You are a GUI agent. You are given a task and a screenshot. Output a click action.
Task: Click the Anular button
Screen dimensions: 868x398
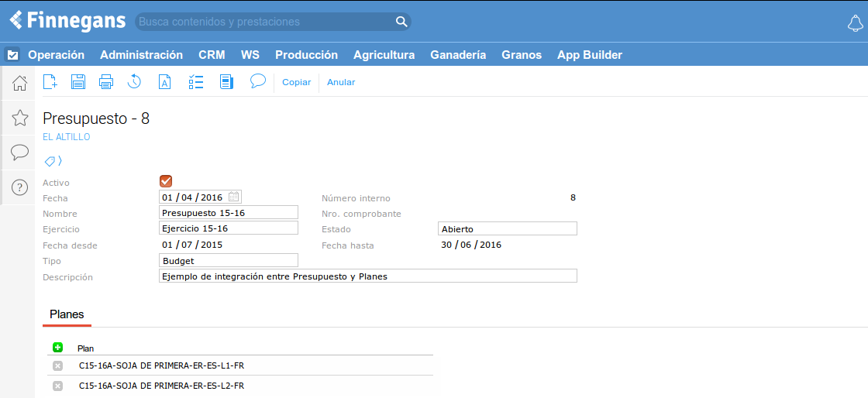coord(341,82)
